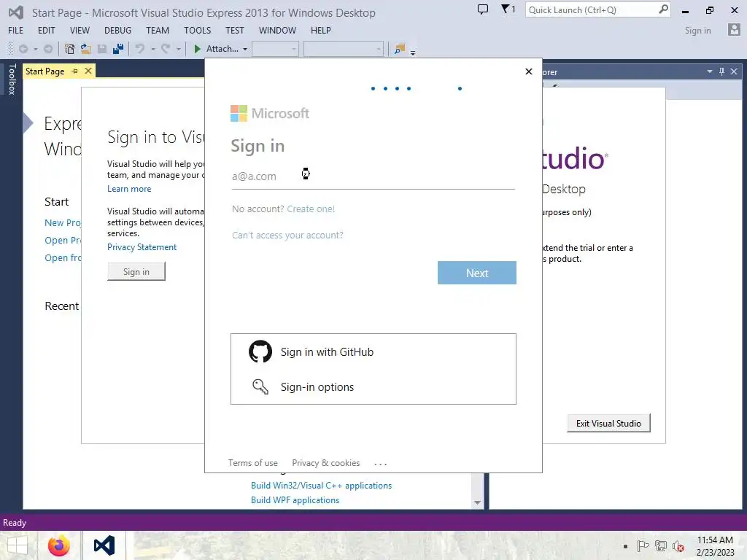Open the HELP menu
This screenshot has width=747, height=560.
pos(321,31)
